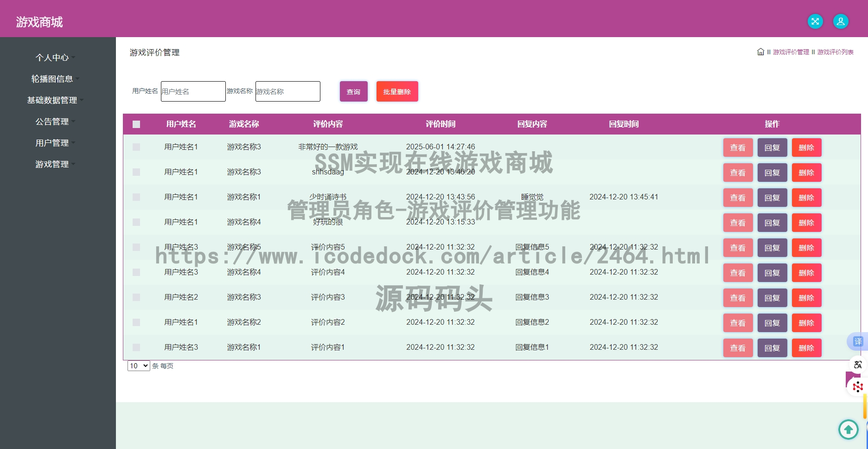Expand the 个人中心 sidebar menu
This screenshot has width=868, height=449.
coord(55,58)
